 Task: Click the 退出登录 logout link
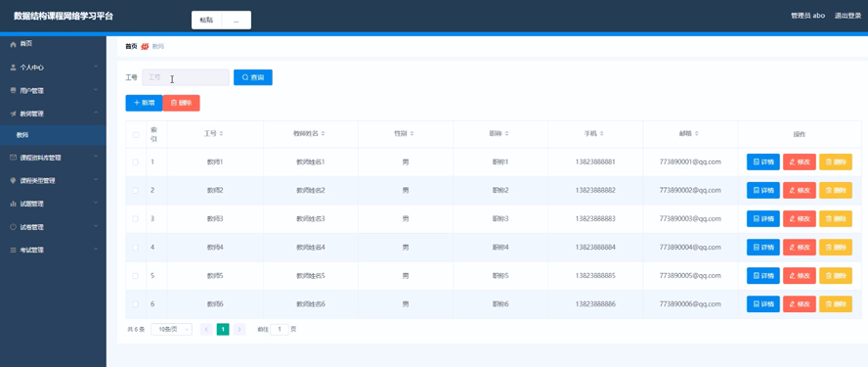(847, 16)
